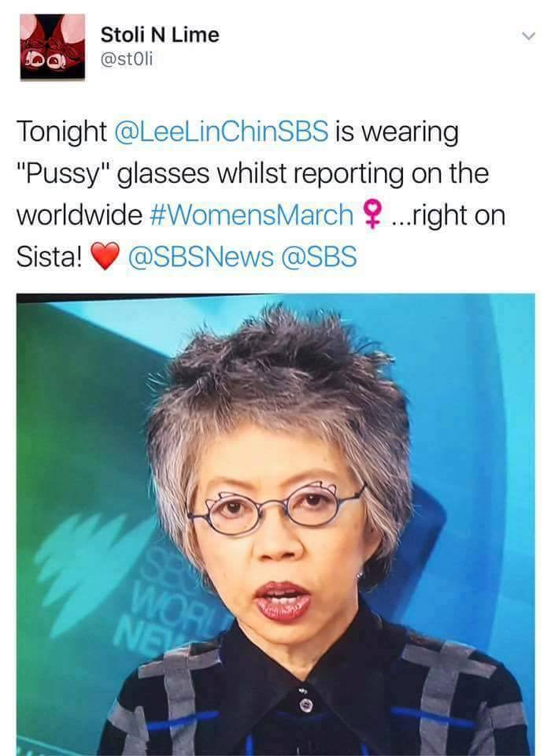The width and height of the screenshot is (551, 756).
Task: Open the @SBSNews mention
Action: [200, 256]
